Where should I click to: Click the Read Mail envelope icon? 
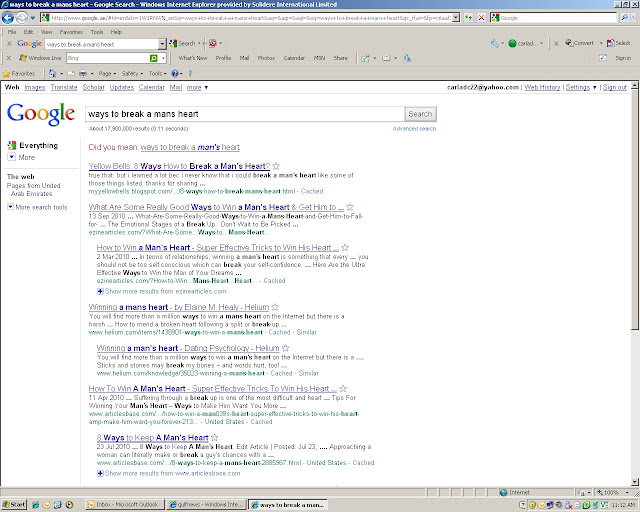point(71,73)
